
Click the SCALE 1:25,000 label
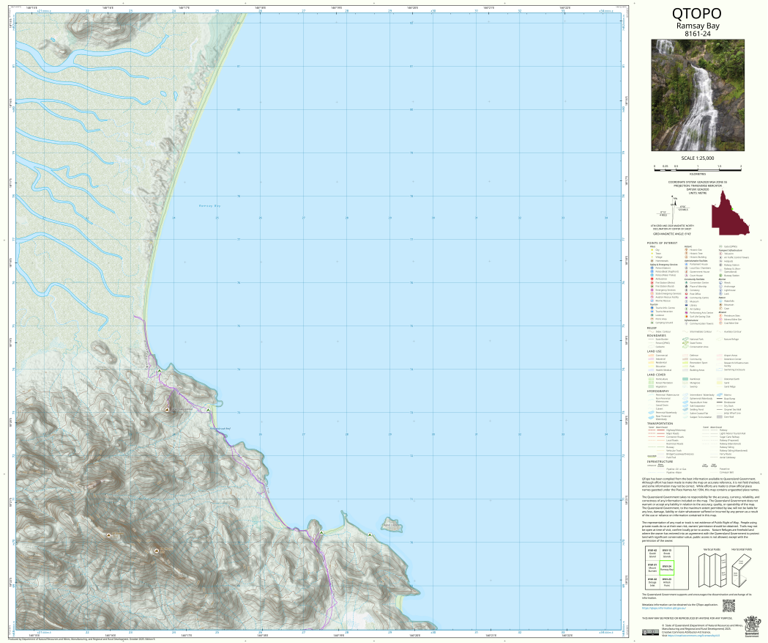[697, 158]
